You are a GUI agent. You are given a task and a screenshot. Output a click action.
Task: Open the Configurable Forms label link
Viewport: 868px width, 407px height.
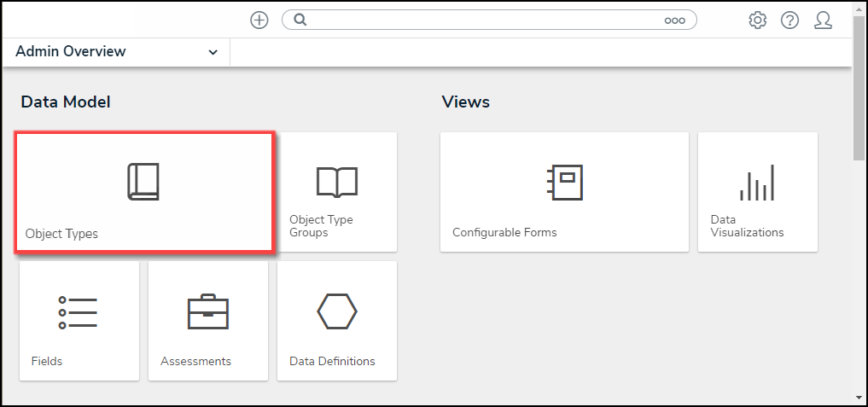coord(504,232)
